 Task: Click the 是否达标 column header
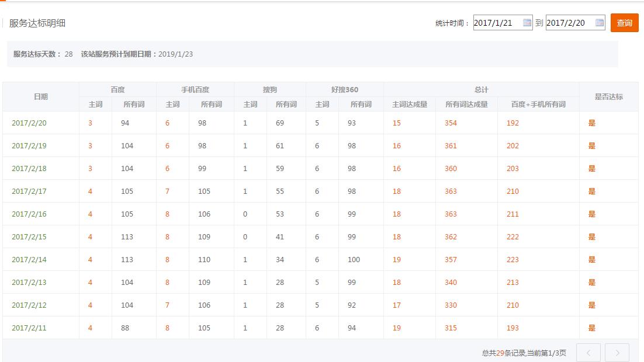pyautogui.click(x=609, y=96)
